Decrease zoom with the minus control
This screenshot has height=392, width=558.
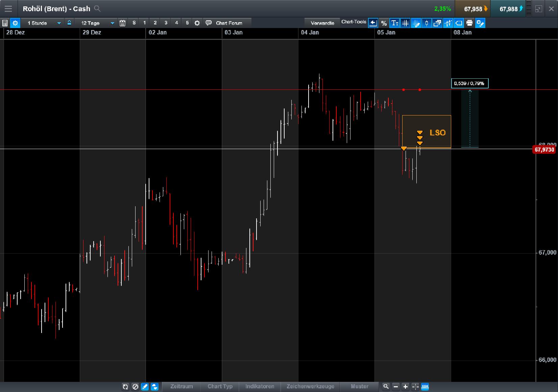click(x=395, y=387)
